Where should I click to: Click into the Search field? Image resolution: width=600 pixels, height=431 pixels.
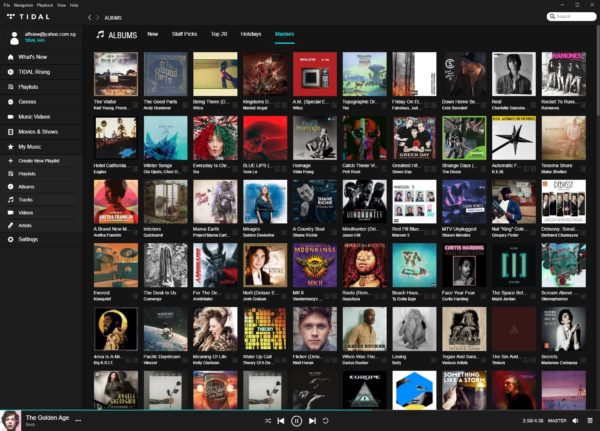[571, 16]
